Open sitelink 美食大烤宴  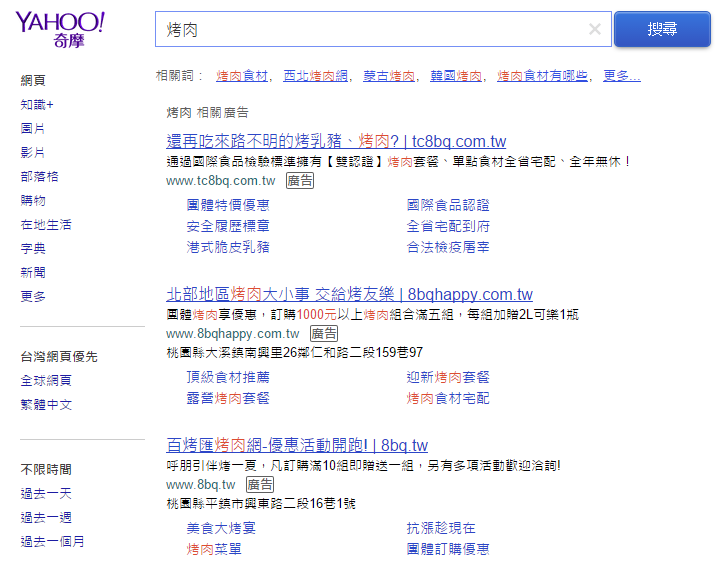coord(221,528)
